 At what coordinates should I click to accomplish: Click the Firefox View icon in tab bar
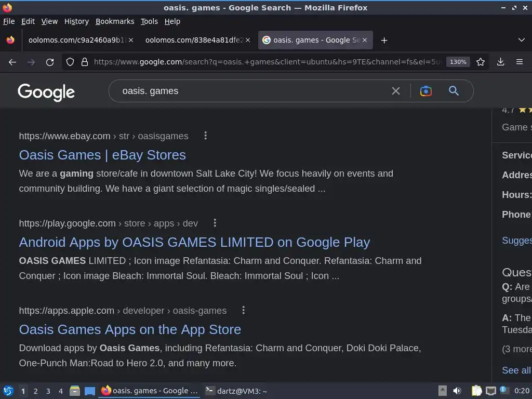click(x=10, y=40)
